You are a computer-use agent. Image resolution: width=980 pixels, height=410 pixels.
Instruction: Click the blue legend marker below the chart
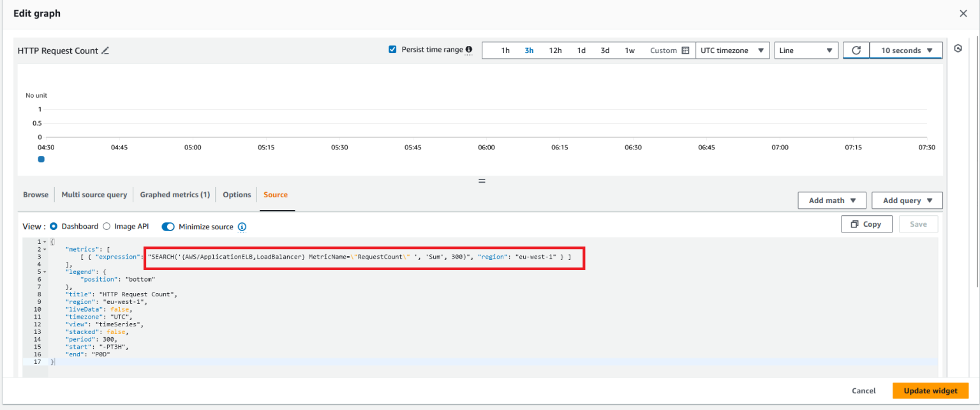click(41, 159)
